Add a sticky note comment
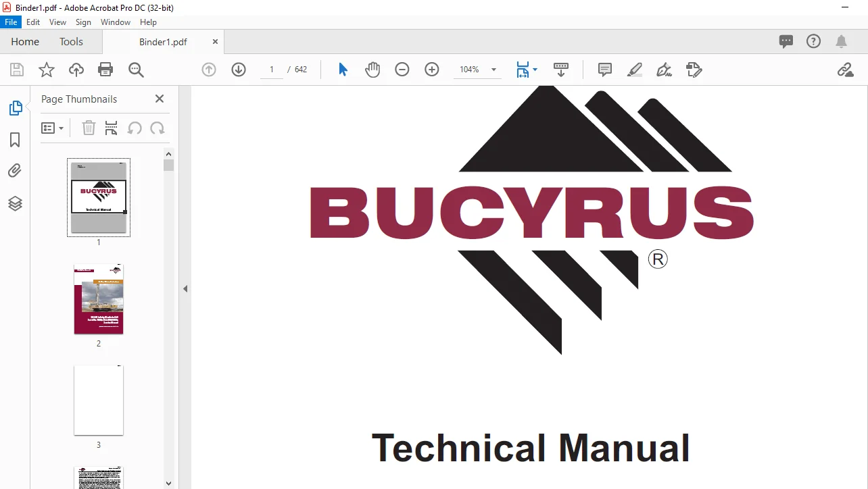This screenshot has width=868, height=489. pos(605,70)
